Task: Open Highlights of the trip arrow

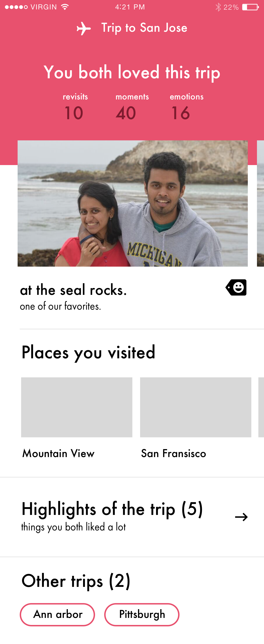Action: (x=241, y=517)
